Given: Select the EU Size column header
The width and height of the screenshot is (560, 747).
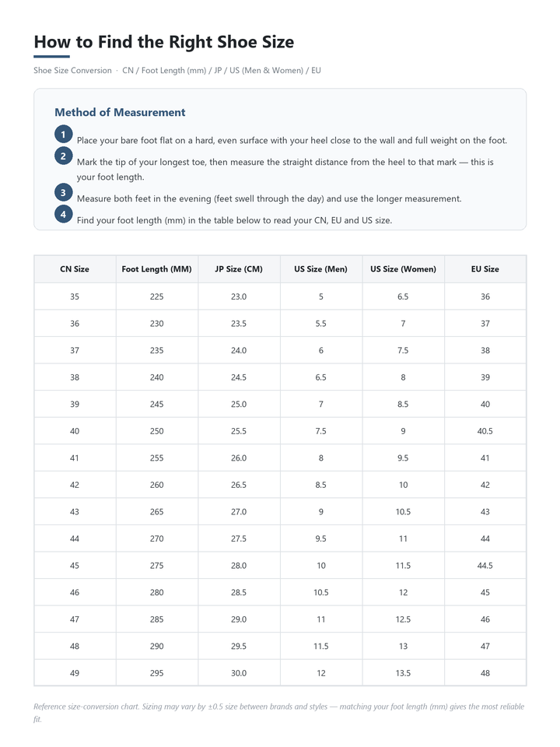Looking at the screenshot, I should [x=485, y=269].
